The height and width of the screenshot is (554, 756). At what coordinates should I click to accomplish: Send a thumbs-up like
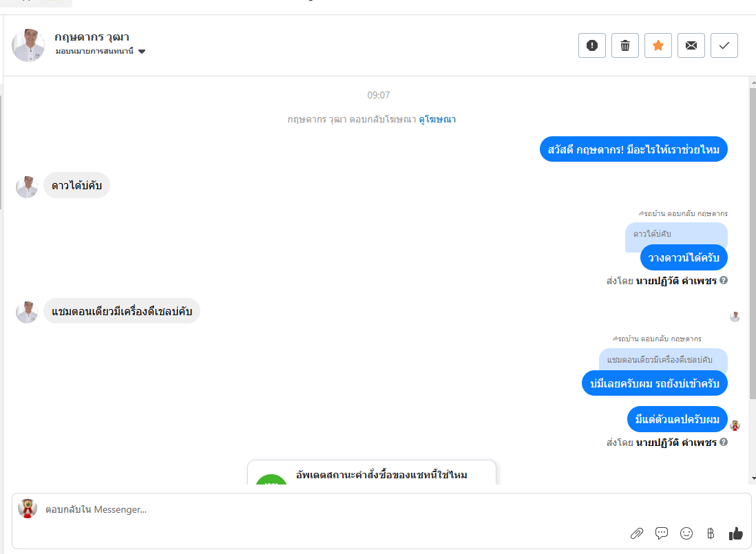click(736, 533)
